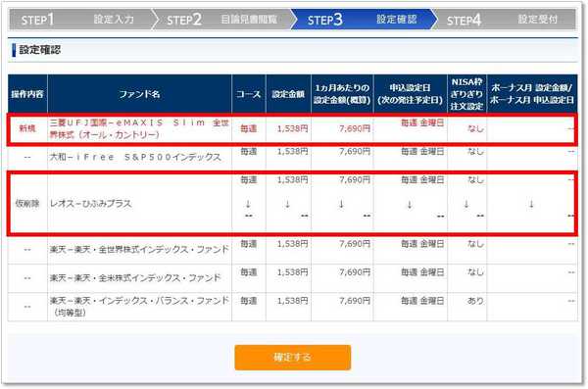This screenshot has width=588, height=389.
Task: Select the STEP1 設定入力 step tab
Action: 79,20
